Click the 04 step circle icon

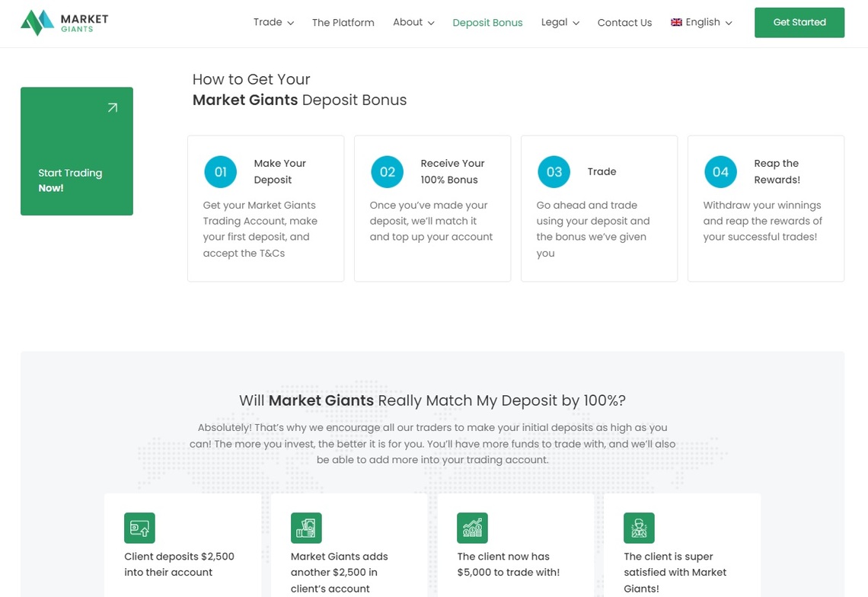720,171
